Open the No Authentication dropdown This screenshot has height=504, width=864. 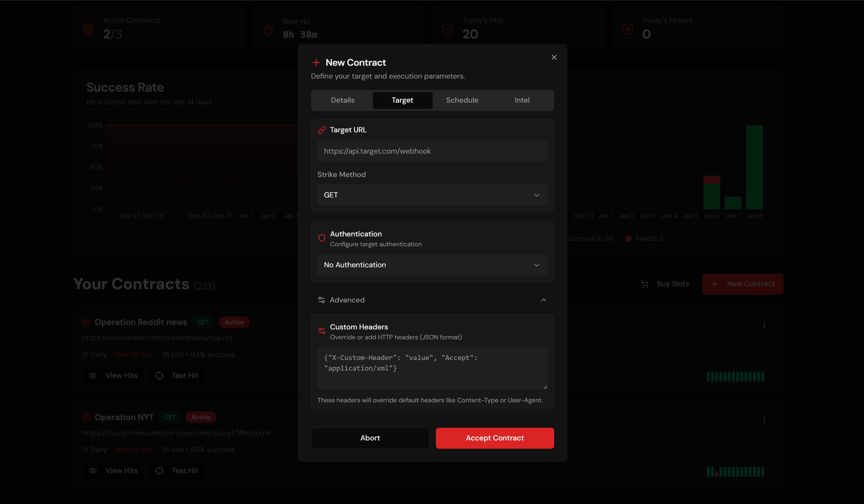[x=432, y=265]
